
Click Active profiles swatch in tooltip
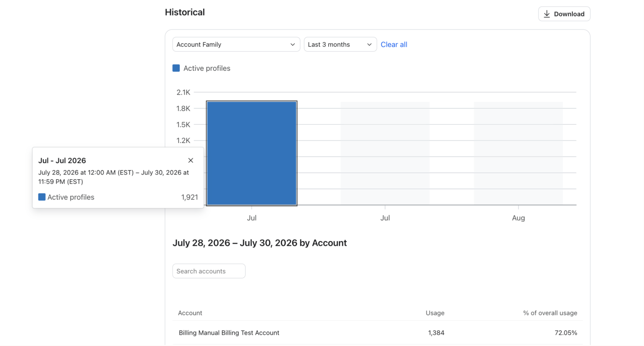[x=42, y=197]
